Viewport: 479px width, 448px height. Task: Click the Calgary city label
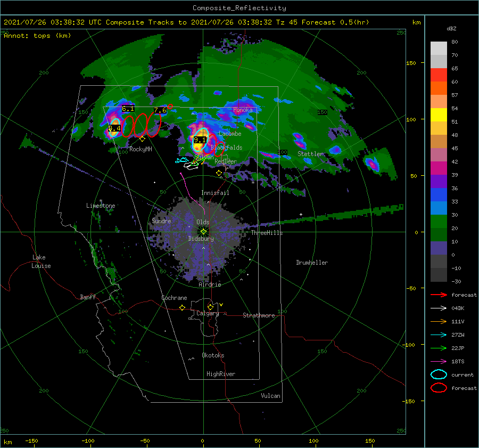[208, 313]
